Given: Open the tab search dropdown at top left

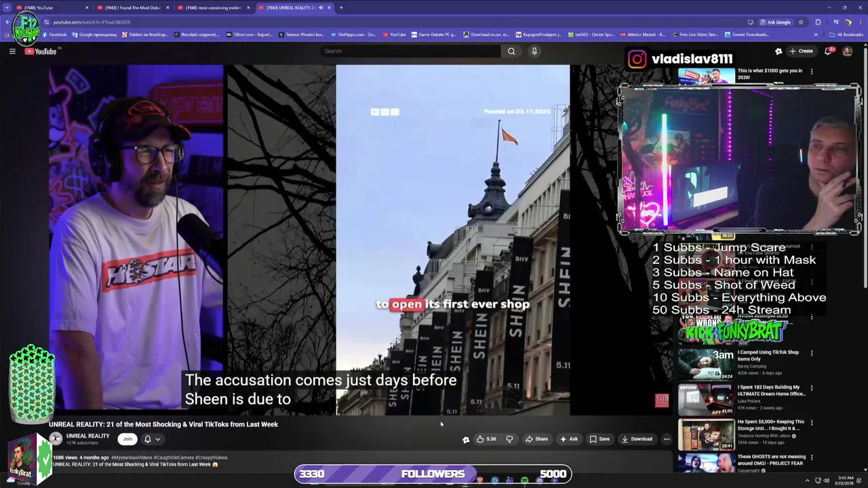Looking at the screenshot, I should point(7,7).
